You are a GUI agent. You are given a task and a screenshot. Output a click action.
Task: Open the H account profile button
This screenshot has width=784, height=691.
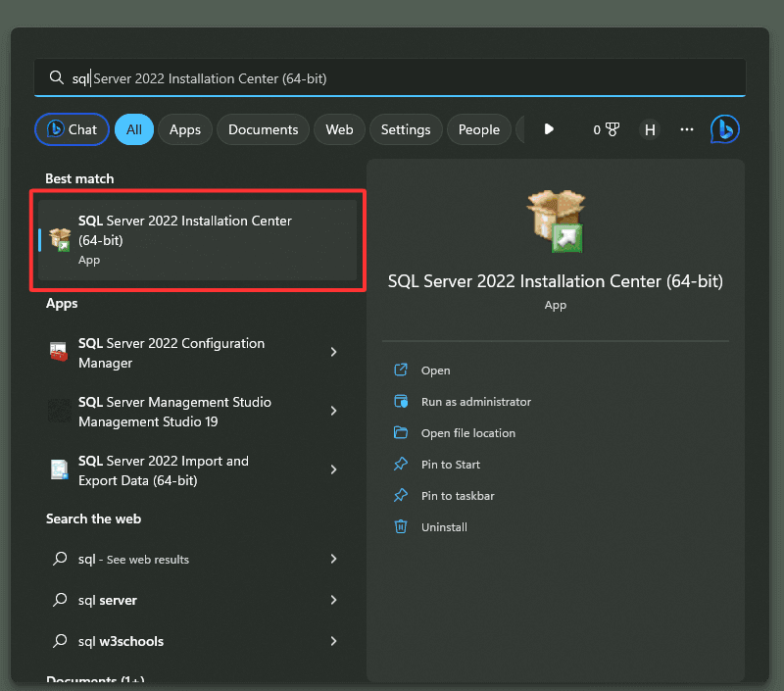(x=650, y=130)
